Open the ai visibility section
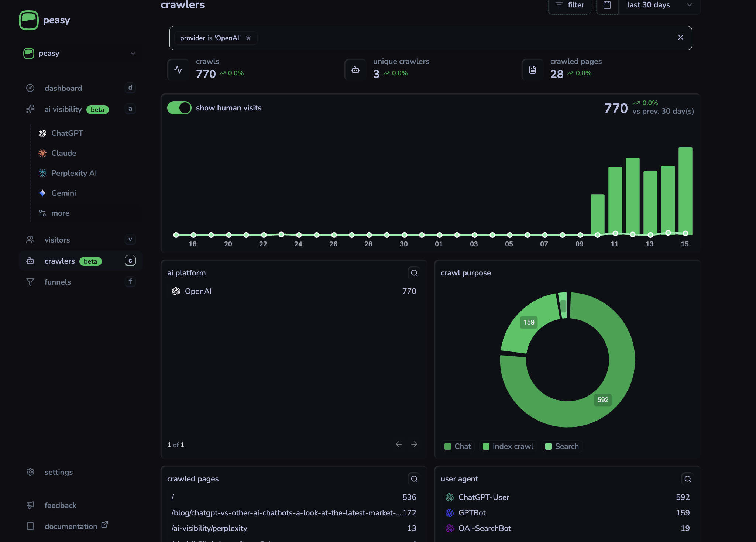 pyautogui.click(x=80, y=109)
